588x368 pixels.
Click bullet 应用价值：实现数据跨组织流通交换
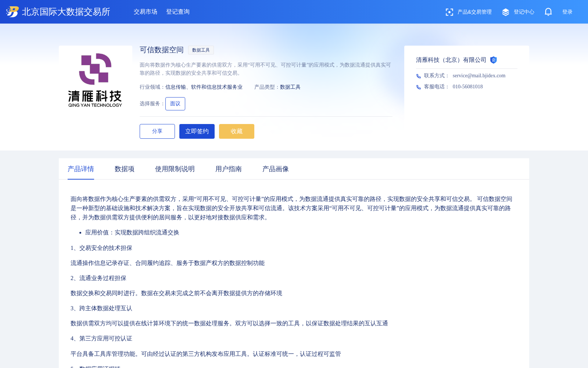pos(132,233)
